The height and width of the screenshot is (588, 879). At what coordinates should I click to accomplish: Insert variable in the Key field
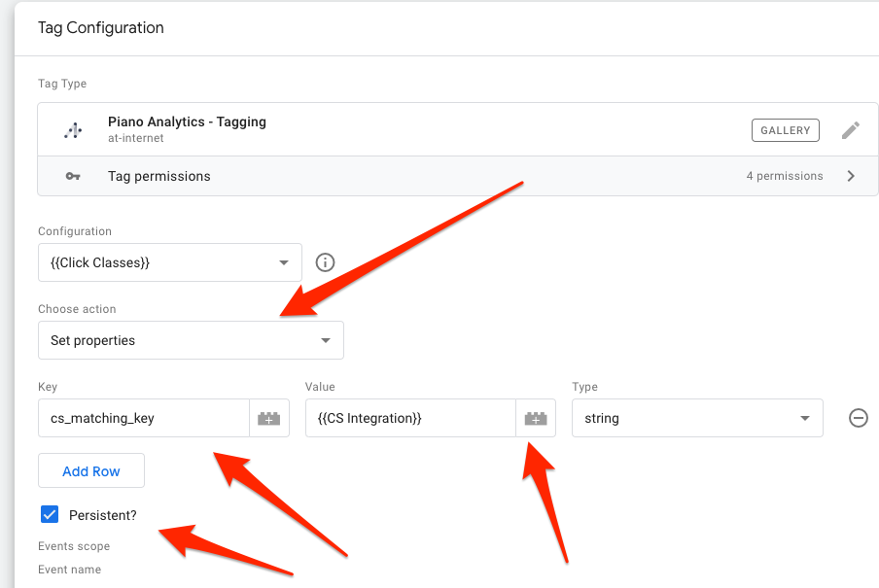269,418
